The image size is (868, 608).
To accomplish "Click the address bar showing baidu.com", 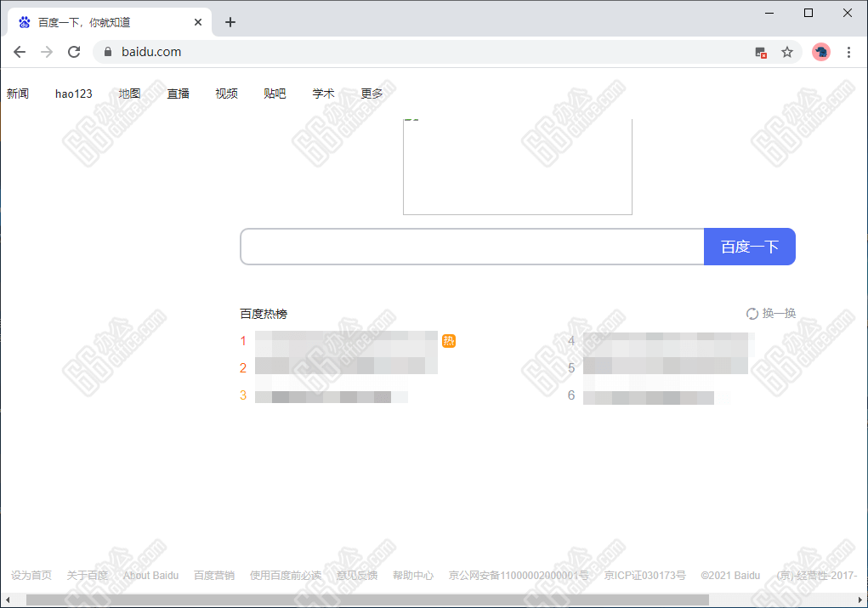I will 426,52.
